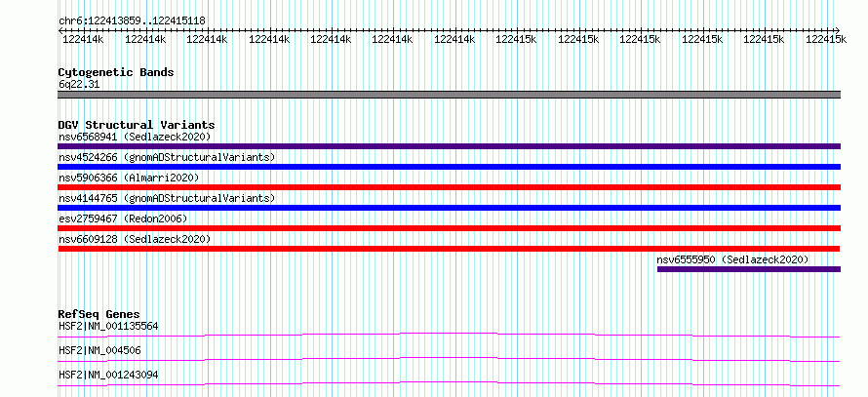
Task: Open variant nsv5906366 (Almarri2020) label
Action: click(x=129, y=178)
